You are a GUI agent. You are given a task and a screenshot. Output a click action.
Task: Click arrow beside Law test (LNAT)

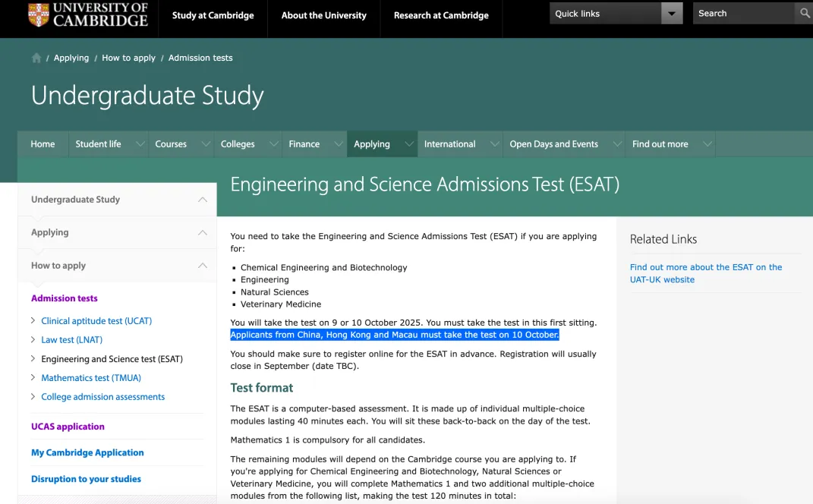(33, 339)
